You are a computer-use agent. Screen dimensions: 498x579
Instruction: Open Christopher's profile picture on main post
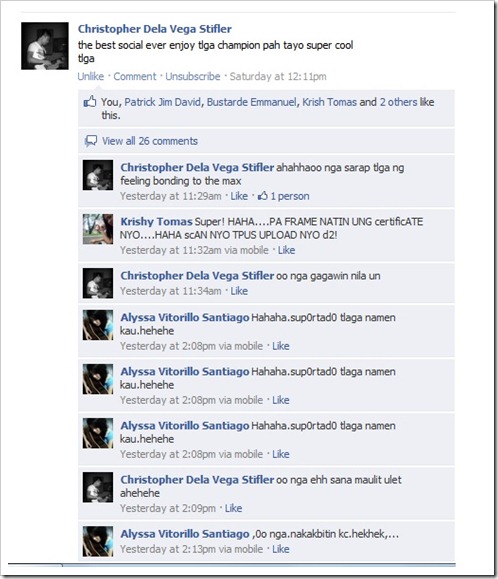click(45, 46)
